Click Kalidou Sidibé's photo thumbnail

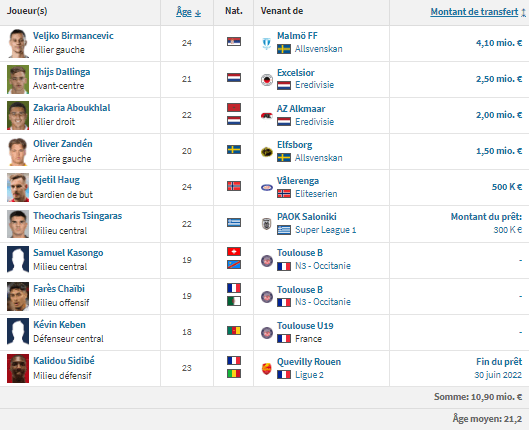(x=18, y=368)
